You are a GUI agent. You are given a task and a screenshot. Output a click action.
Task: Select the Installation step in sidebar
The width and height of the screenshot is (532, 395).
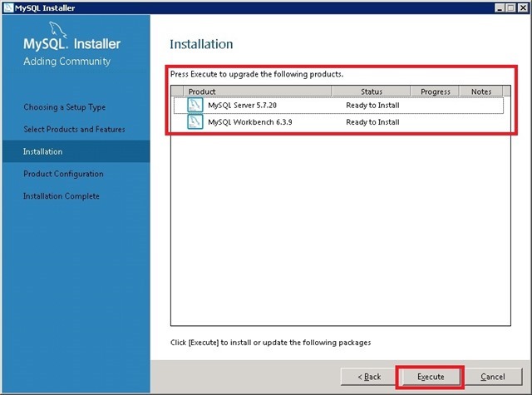pyautogui.click(x=76, y=151)
